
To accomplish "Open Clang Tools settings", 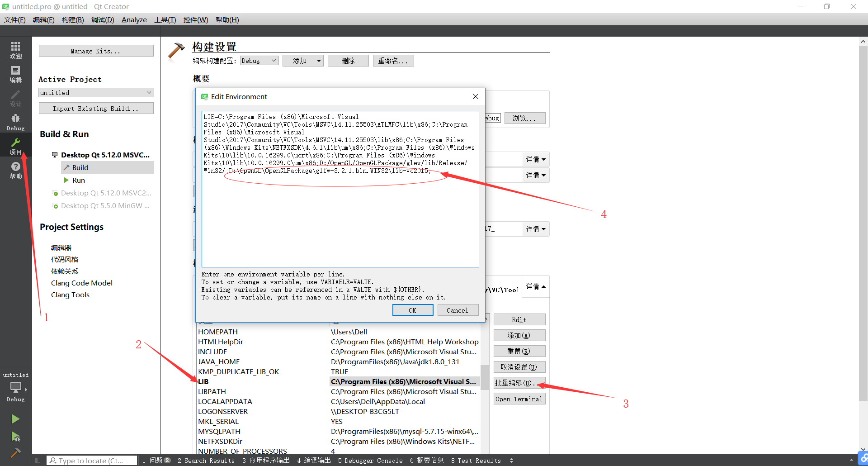I will coord(70,295).
